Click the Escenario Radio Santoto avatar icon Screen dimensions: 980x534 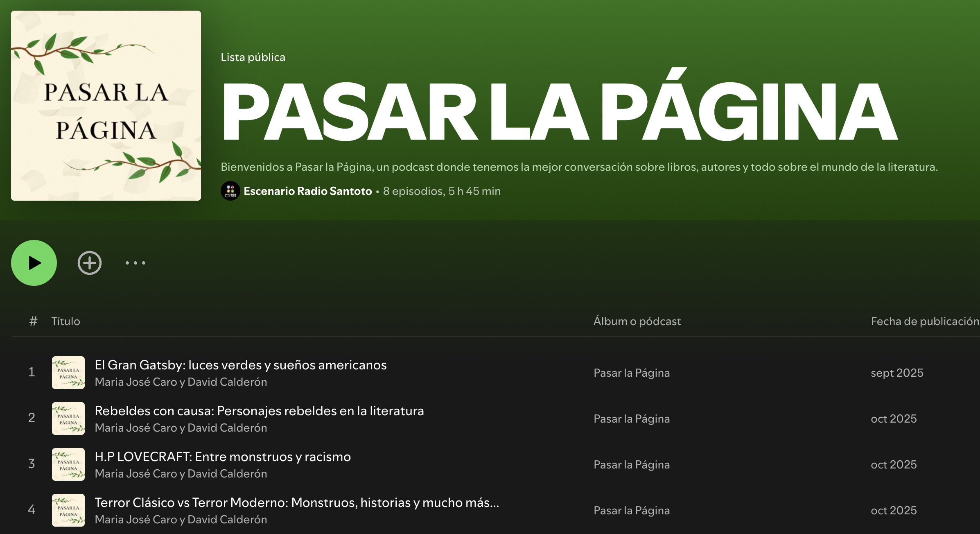230,191
